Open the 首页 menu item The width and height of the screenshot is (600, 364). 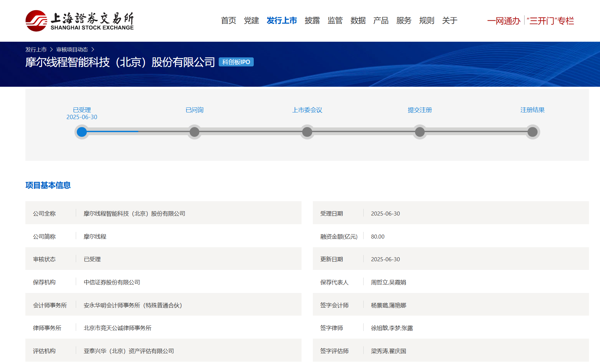[228, 21]
